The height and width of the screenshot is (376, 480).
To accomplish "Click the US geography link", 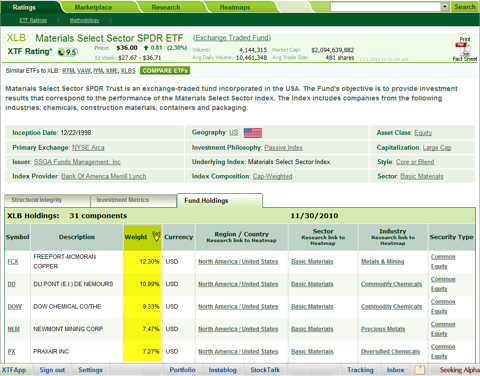I will (x=234, y=133).
